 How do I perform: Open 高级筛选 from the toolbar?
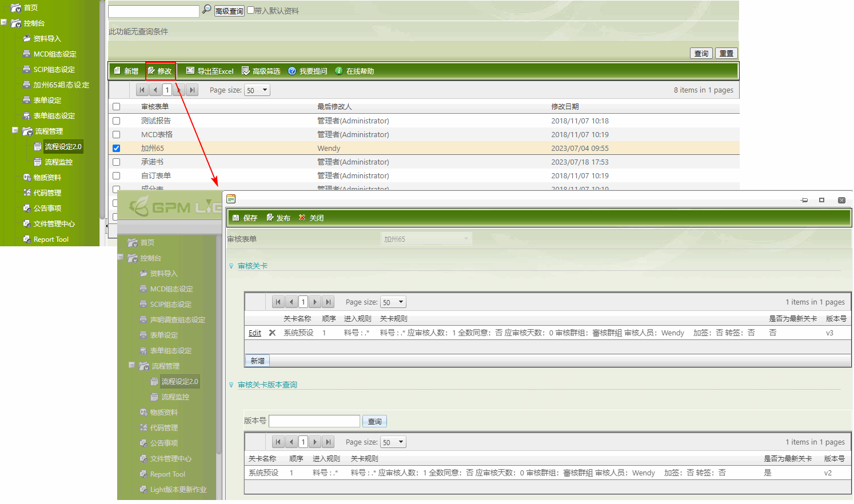click(x=261, y=71)
